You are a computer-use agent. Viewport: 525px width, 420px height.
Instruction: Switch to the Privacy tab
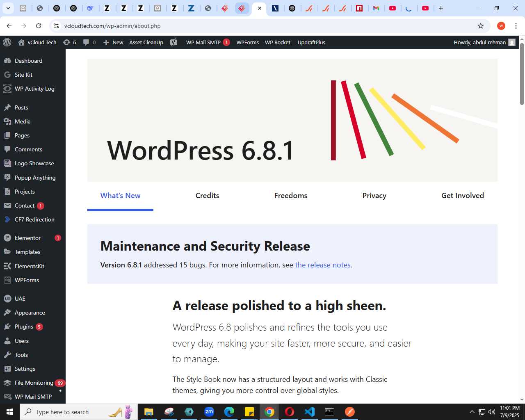(374, 196)
